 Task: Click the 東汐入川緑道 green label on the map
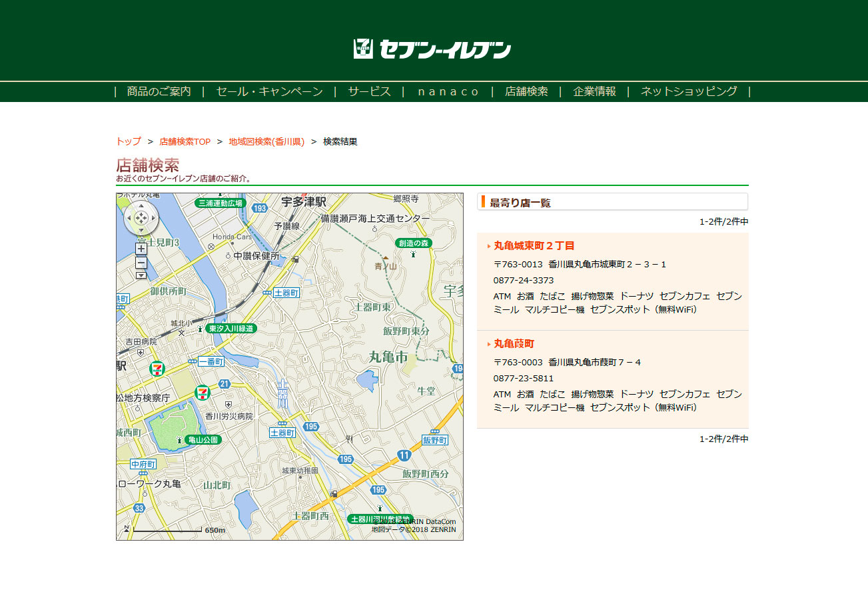230,329
